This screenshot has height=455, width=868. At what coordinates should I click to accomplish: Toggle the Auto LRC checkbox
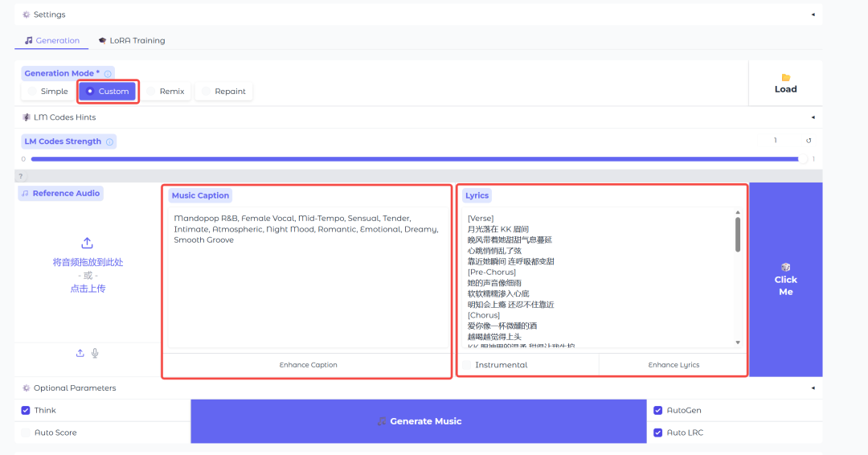[657, 432]
